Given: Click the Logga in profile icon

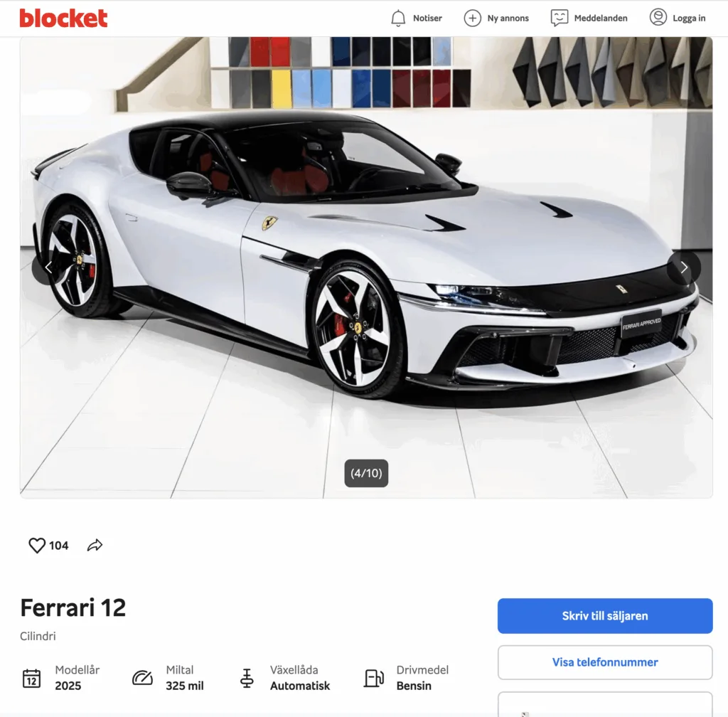Looking at the screenshot, I should [658, 18].
